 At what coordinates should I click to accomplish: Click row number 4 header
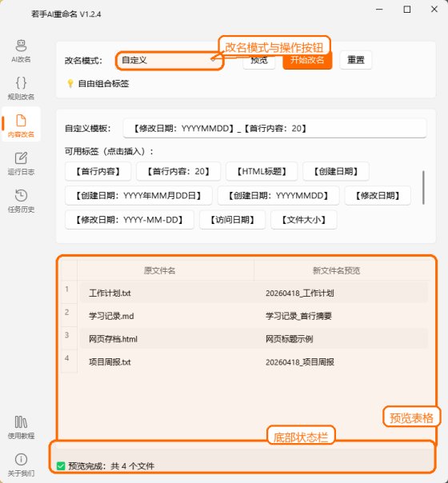[x=69, y=361]
